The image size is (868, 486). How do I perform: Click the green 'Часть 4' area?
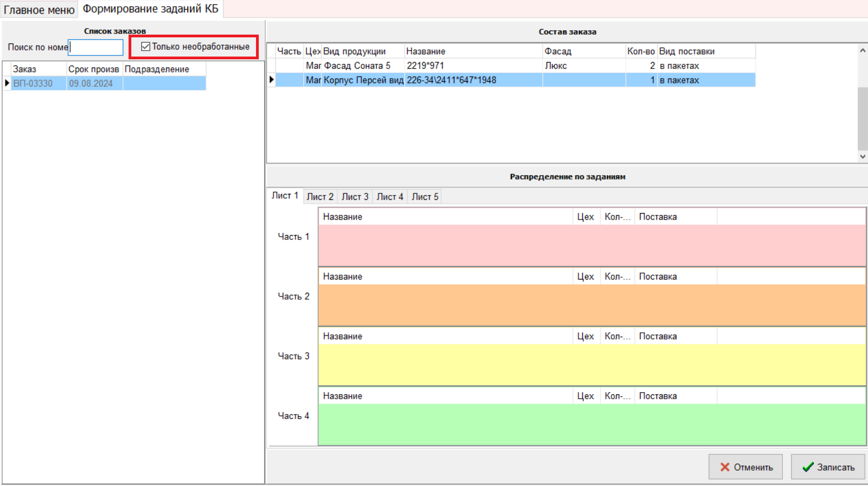[x=592, y=424]
